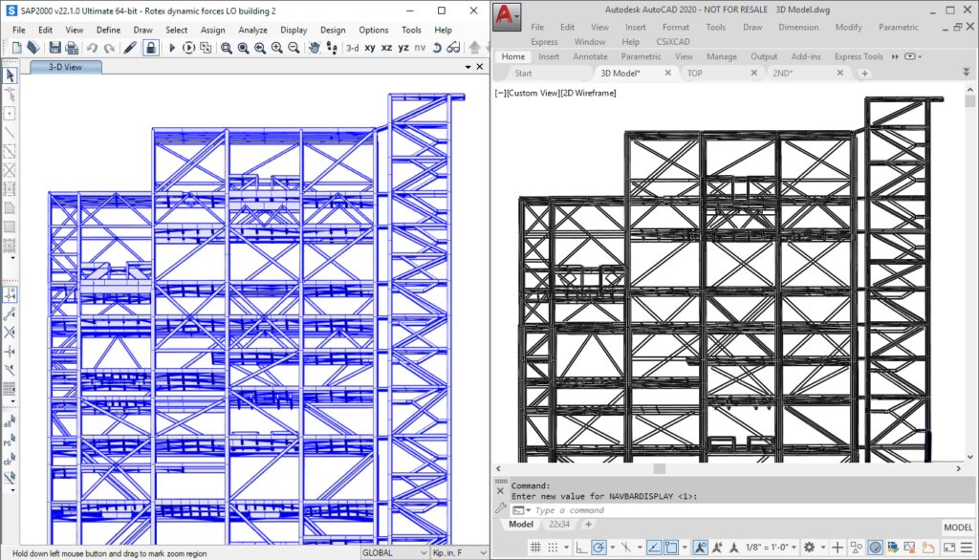Open the Kip, in, F units dropdown
Image resolution: width=979 pixels, height=560 pixels.
tap(457, 552)
